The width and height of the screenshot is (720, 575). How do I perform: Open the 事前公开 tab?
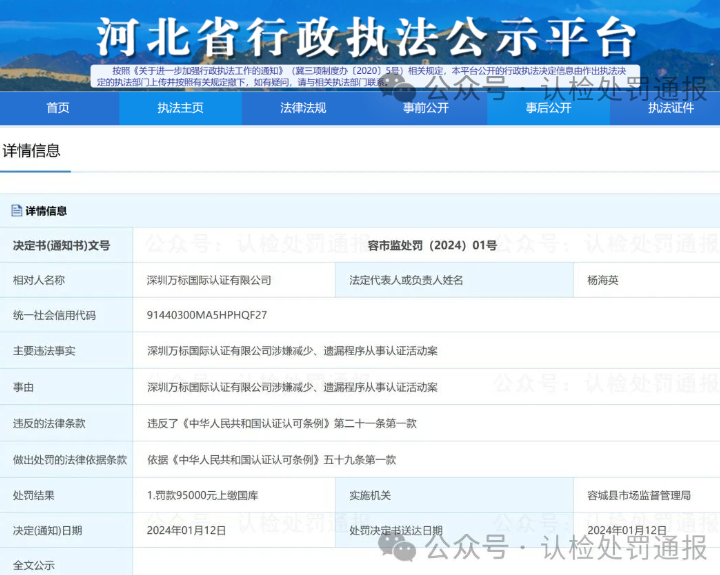tap(426, 108)
